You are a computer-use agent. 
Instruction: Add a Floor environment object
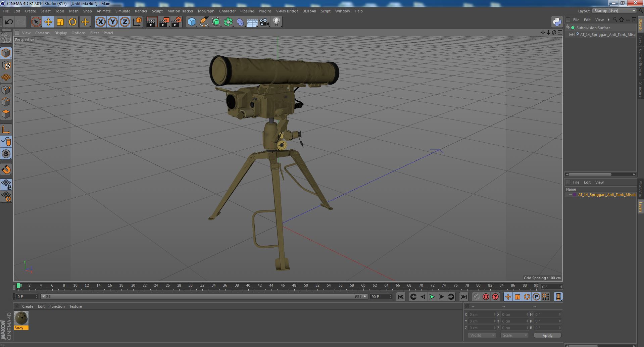(252, 22)
